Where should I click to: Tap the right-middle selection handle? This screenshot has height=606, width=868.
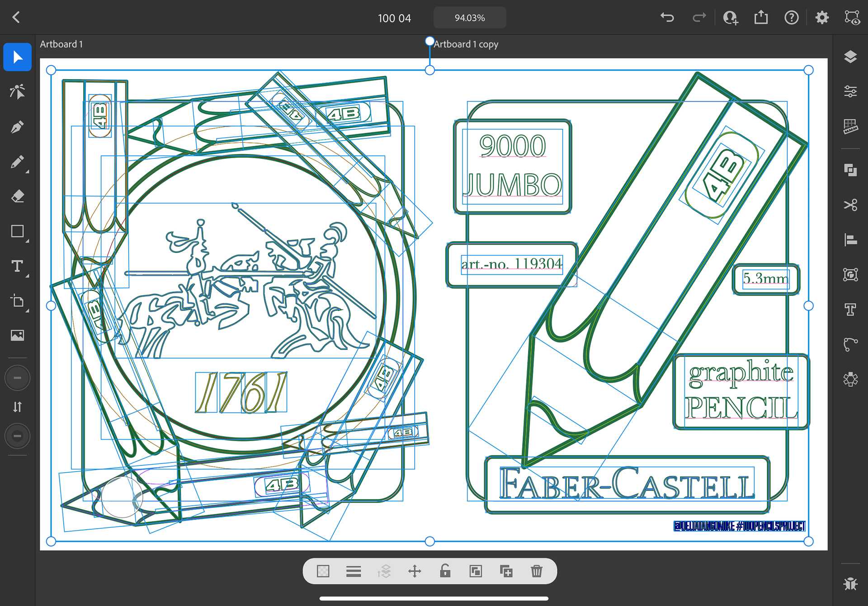tap(809, 306)
